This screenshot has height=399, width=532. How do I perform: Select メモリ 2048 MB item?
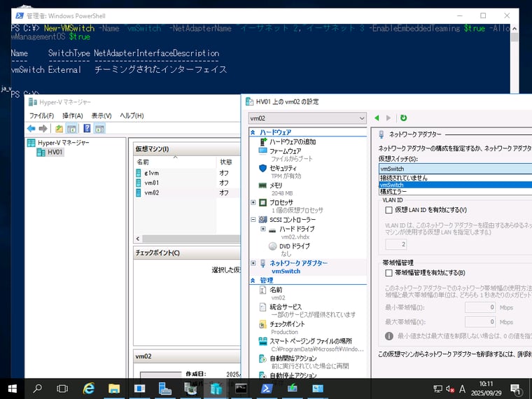(x=275, y=189)
